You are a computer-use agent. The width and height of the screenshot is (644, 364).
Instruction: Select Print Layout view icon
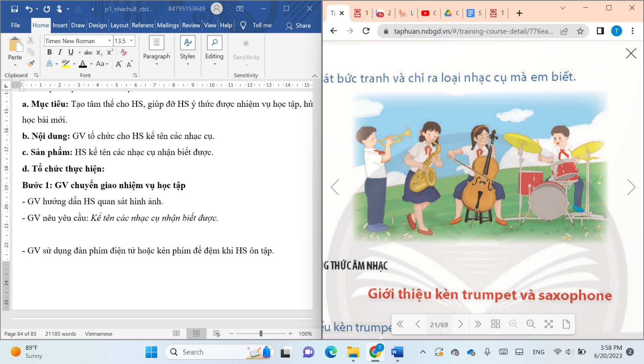196,333
